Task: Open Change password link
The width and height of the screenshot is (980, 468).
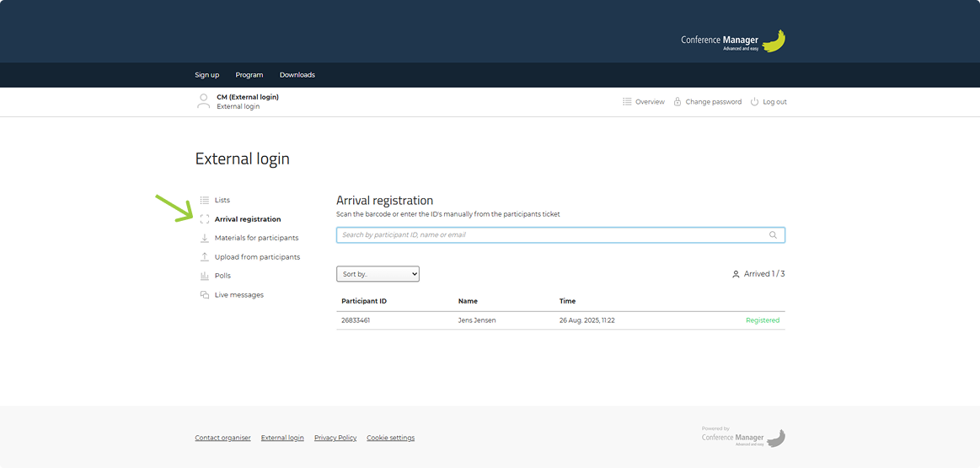Action: click(x=713, y=101)
